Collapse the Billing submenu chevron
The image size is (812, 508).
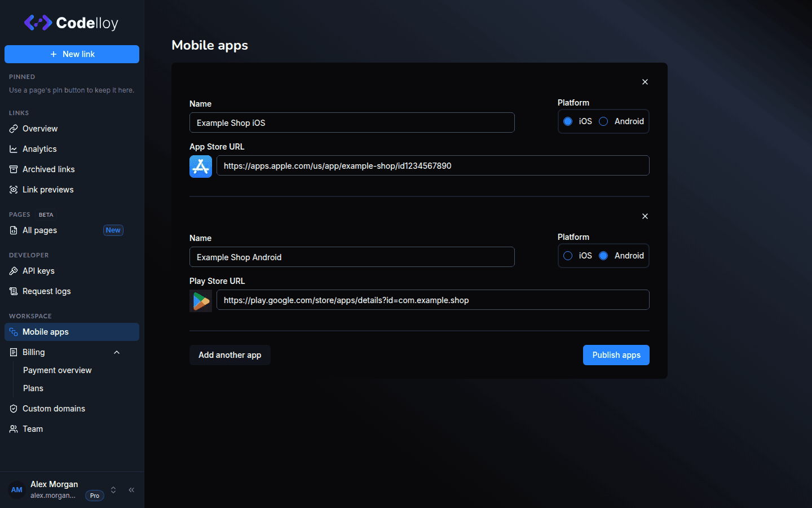pyautogui.click(x=117, y=352)
